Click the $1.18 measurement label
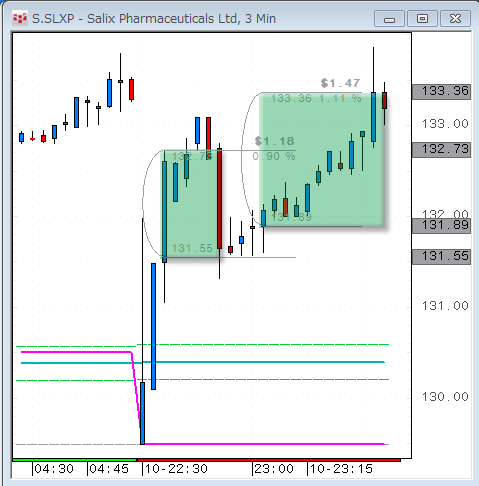This screenshot has height=486, width=479. [275, 141]
